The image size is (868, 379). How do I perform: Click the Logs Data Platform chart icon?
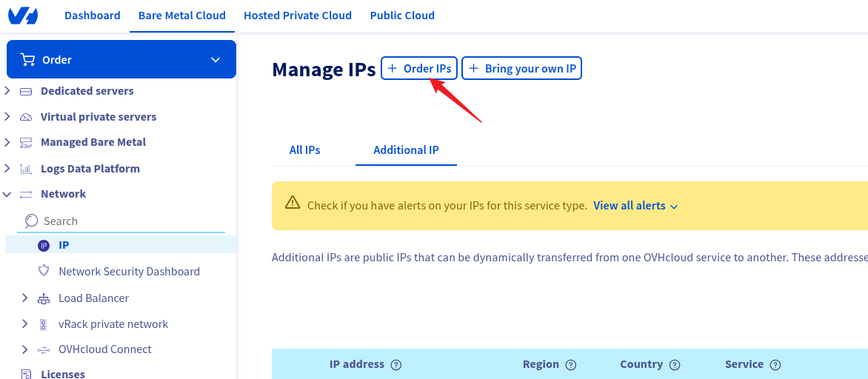pyautogui.click(x=26, y=169)
